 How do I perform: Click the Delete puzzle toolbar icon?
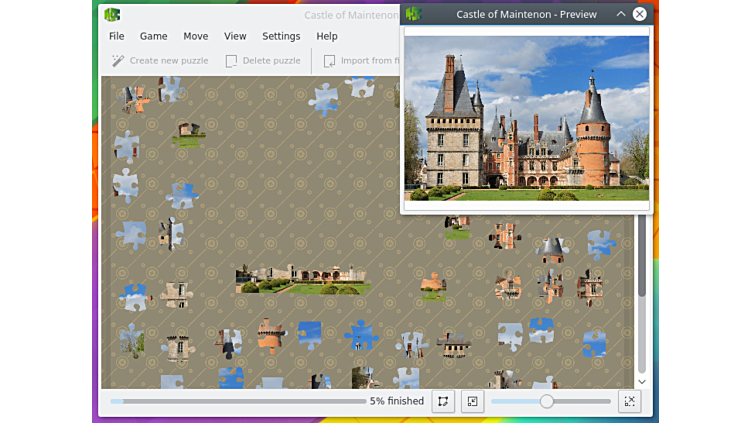point(231,61)
